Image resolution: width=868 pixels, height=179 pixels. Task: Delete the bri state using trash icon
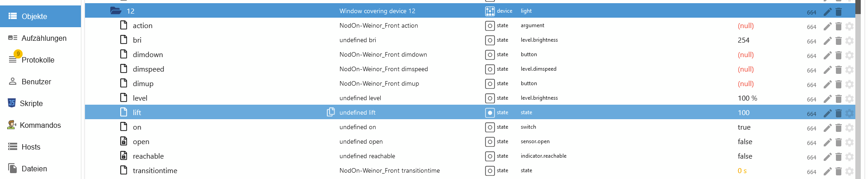coord(839,41)
